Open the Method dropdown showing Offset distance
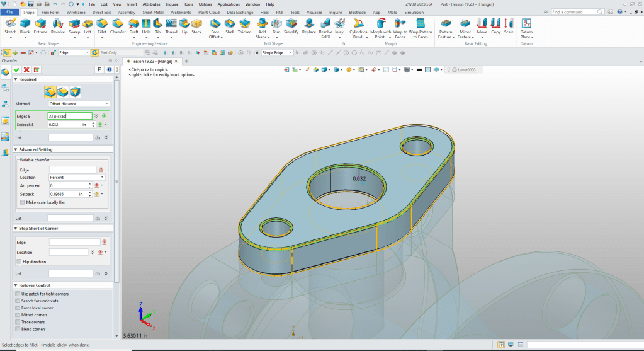 tap(79, 103)
